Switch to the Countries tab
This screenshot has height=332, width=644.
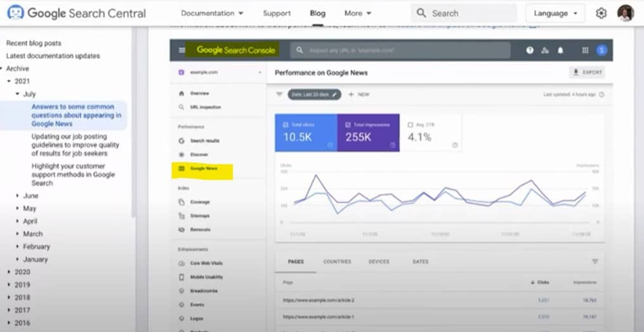point(337,262)
